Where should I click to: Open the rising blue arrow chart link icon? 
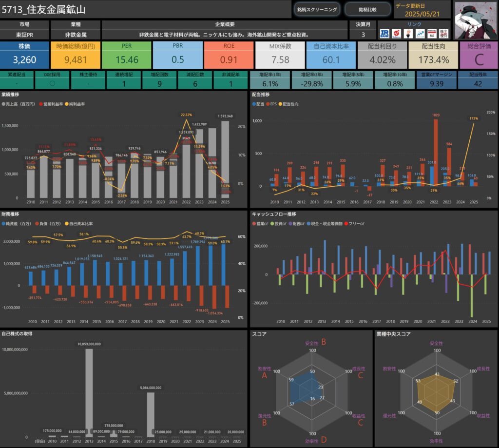click(420, 34)
